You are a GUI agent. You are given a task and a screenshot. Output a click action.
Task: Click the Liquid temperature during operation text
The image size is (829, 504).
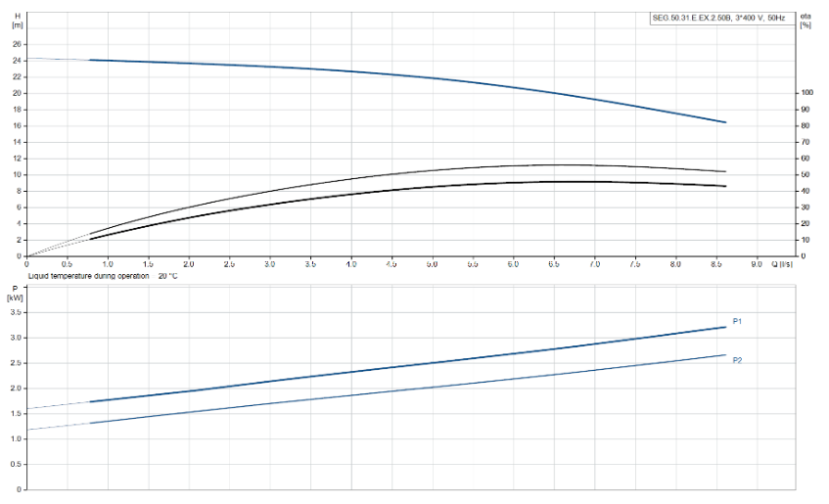pos(103,276)
